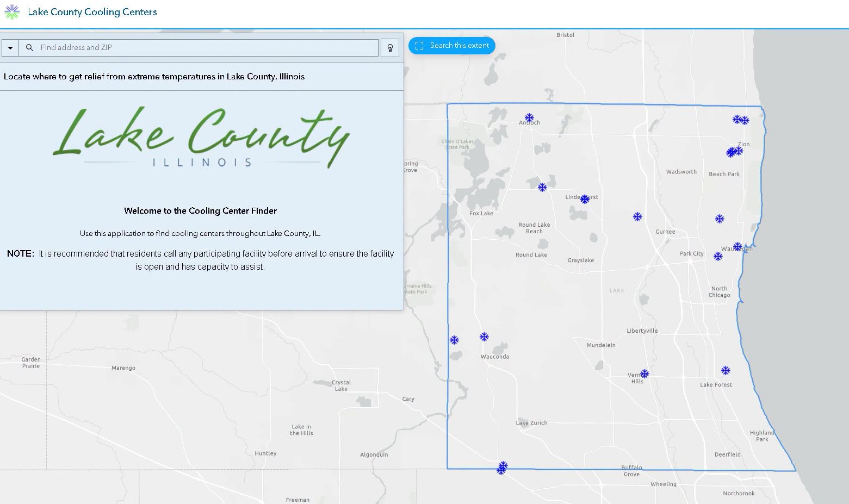
Task: Select the snowflake marker right of Park City
Action: pos(718,257)
